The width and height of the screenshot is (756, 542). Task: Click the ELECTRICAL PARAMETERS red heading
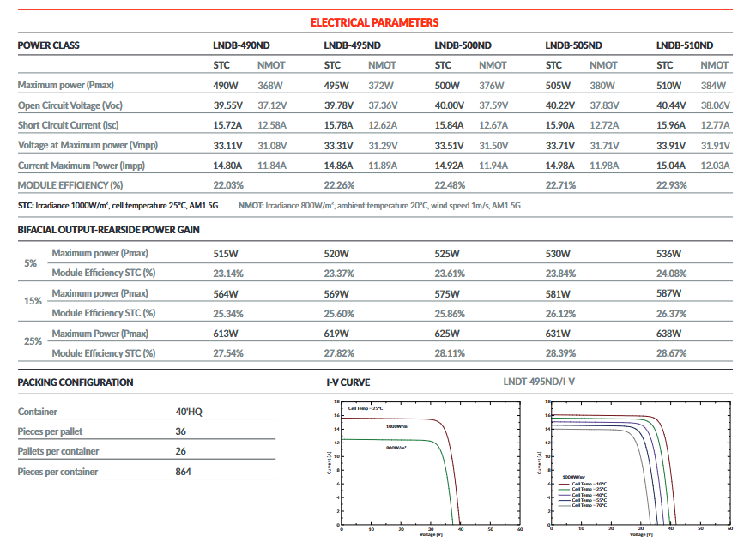tap(373, 22)
